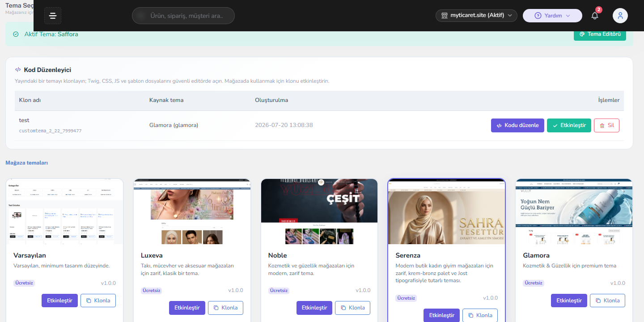Open the user profile avatar
This screenshot has width=644, height=322.
620,16
